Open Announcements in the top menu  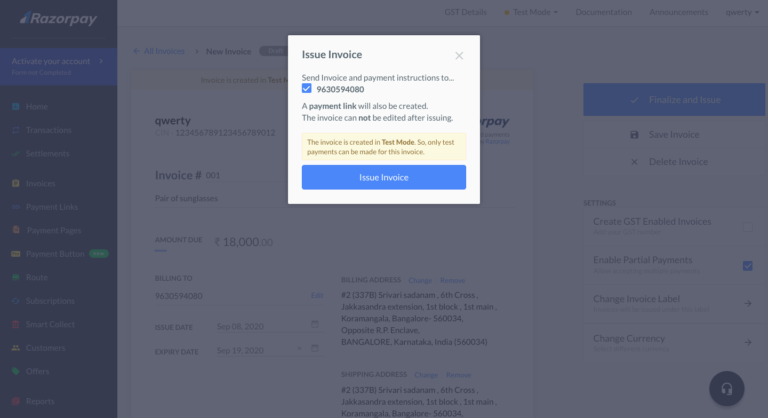(x=678, y=12)
